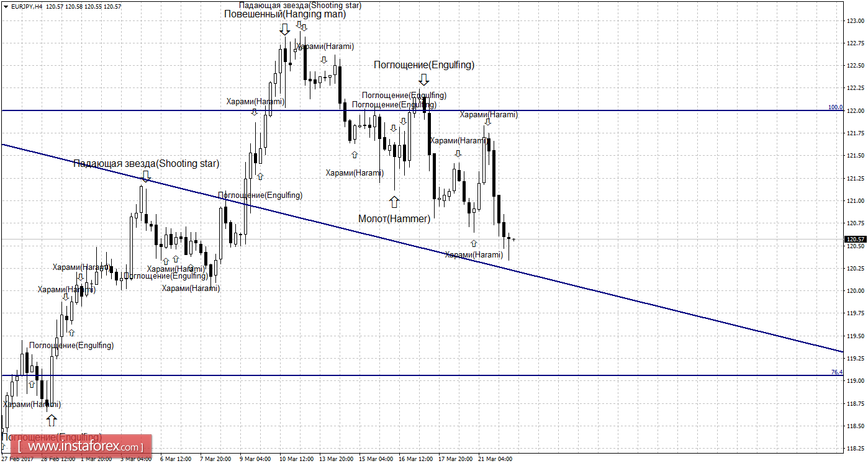
Task: Select the big up arrow above bottom-left Engulfing
Action: pos(52,420)
